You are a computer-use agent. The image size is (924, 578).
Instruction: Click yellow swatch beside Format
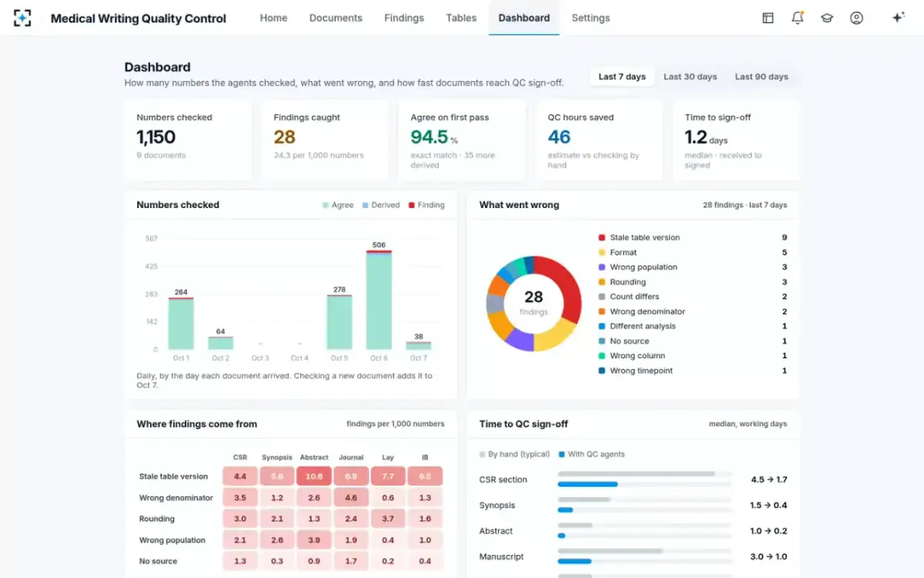(x=601, y=253)
